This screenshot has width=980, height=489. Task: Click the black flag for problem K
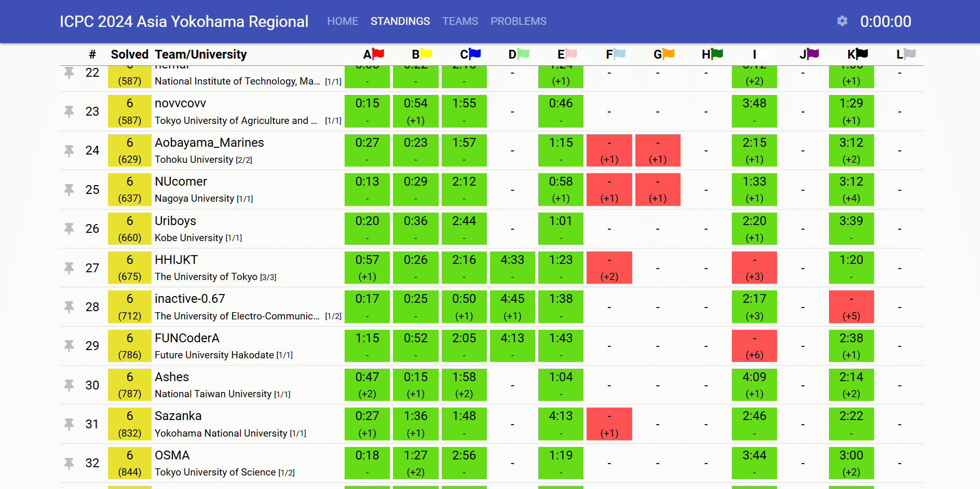click(862, 53)
